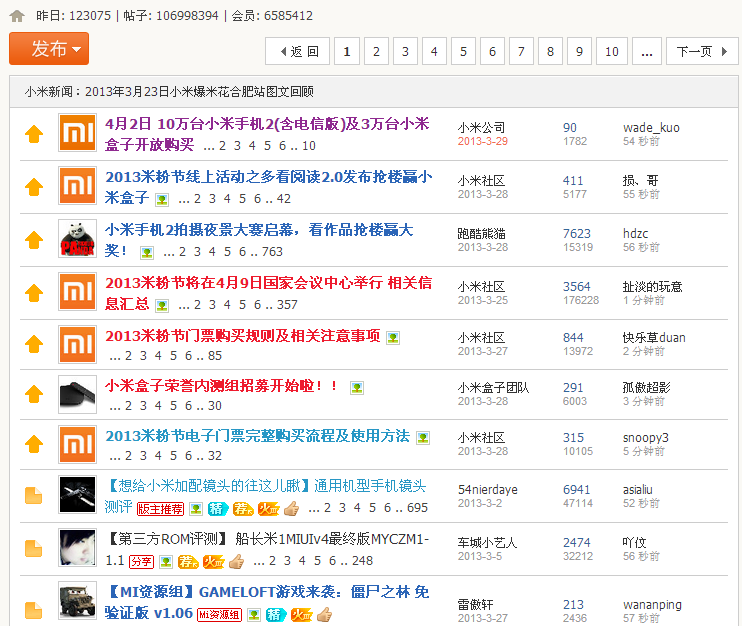Open last replier snoopy3 profile
The image size is (742, 626).
pos(645,438)
